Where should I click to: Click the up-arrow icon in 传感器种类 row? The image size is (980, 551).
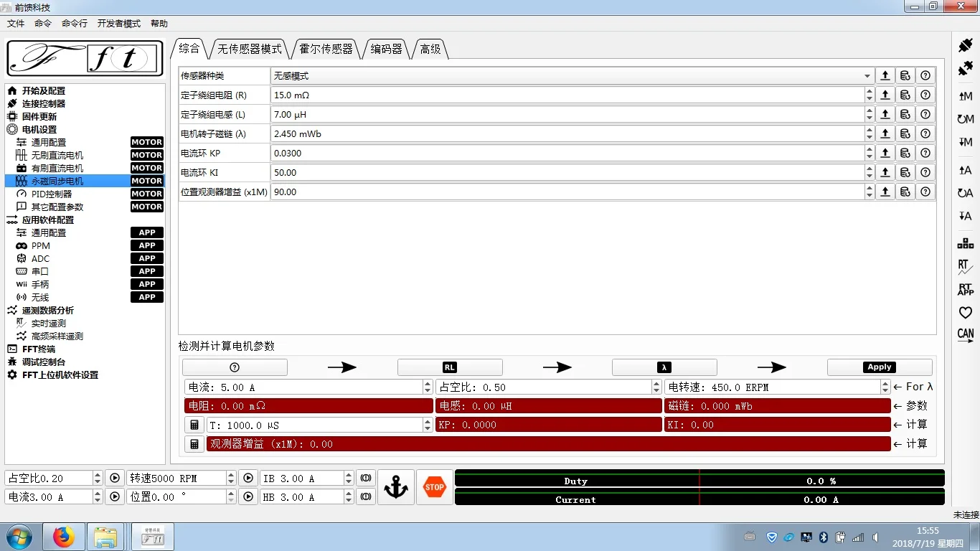[x=885, y=75]
